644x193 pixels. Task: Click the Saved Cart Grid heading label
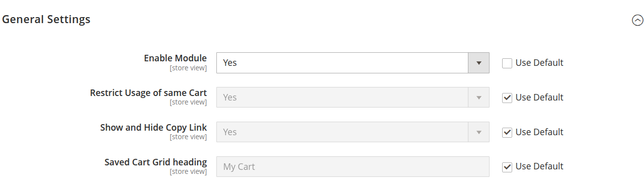coord(155,162)
